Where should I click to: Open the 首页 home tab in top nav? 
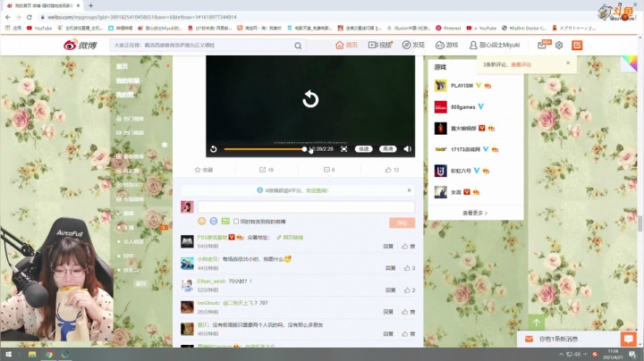(x=347, y=45)
